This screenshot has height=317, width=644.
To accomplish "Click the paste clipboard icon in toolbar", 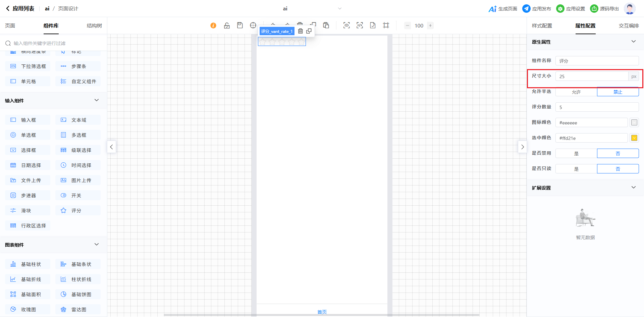I will (x=326, y=25).
